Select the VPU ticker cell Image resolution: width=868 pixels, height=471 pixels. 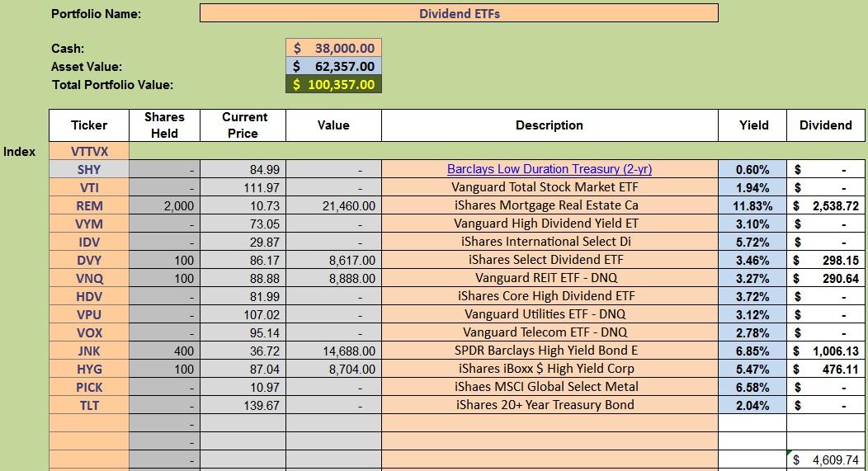pyautogui.click(x=88, y=314)
